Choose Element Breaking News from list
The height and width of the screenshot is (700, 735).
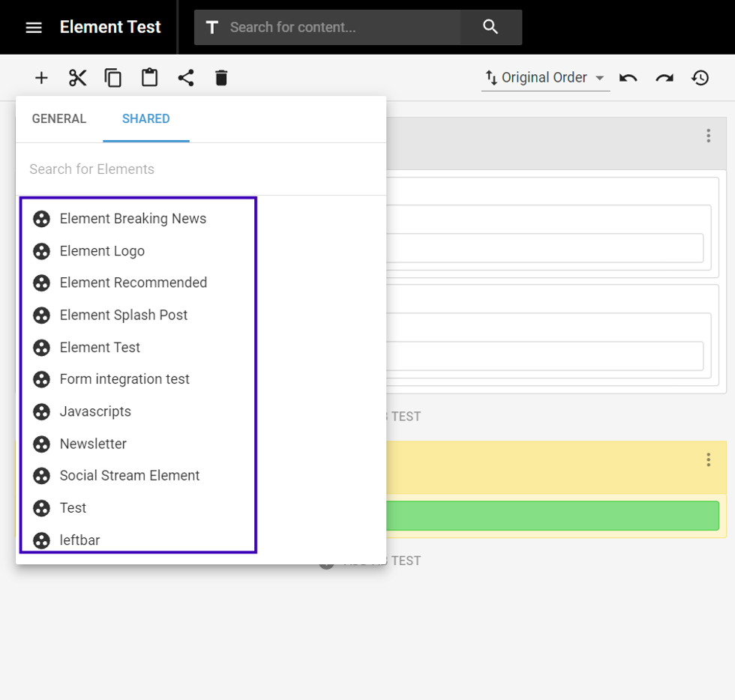click(133, 219)
